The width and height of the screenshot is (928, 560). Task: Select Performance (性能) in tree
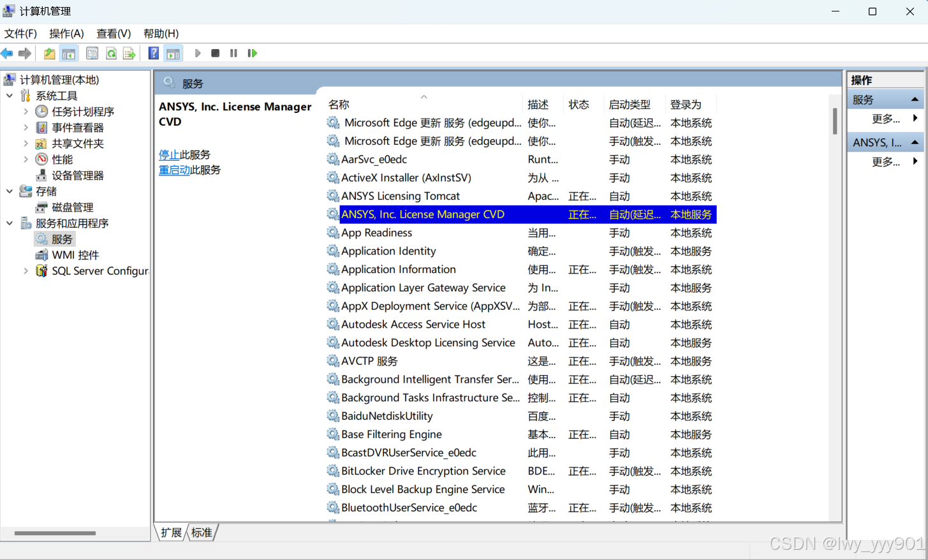pyautogui.click(x=63, y=159)
